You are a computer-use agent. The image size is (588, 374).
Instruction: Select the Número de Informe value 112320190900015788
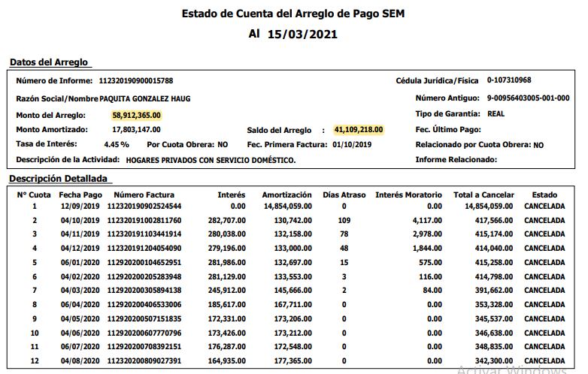[141, 80]
